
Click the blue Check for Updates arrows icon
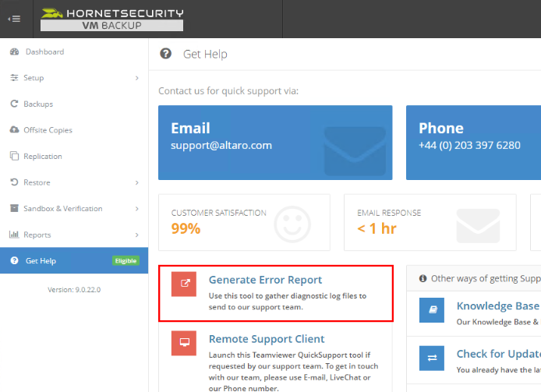[432, 358]
